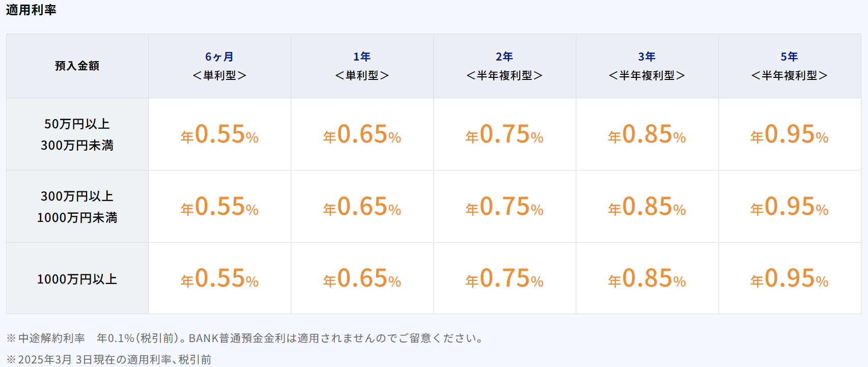Select 0.55% rate in 1000万円以上 row
Viewport: 868px width, 367px height.
(219, 278)
